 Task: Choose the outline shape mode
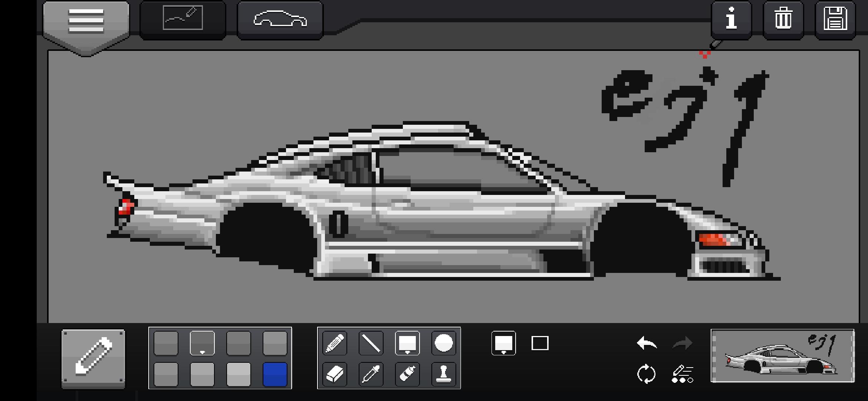coord(540,343)
